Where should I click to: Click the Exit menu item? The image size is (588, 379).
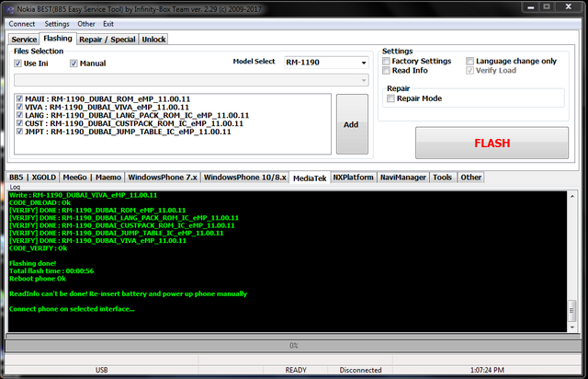coord(108,24)
